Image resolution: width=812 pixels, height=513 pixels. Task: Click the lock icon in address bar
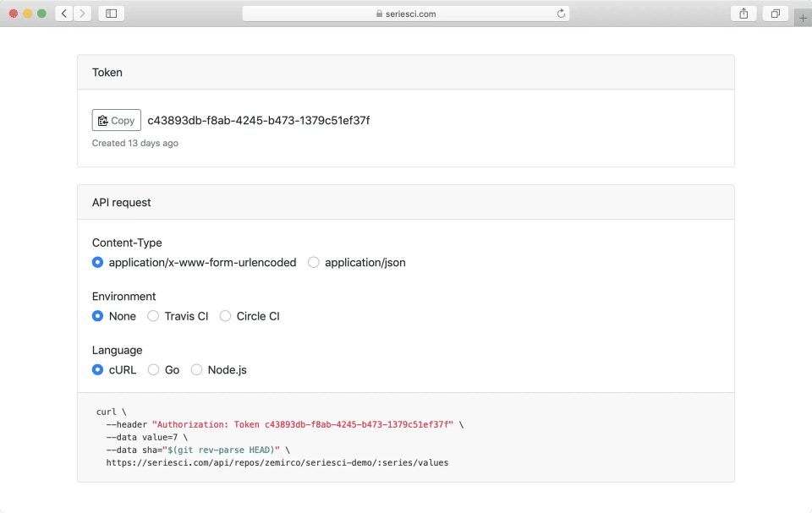click(x=379, y=14)
